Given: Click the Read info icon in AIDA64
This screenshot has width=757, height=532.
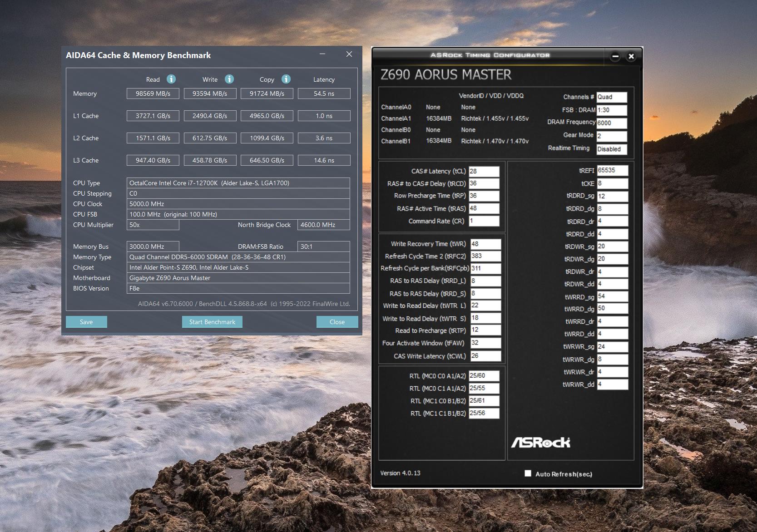Looking at the screenshot, I should click(x=171, y=79).
